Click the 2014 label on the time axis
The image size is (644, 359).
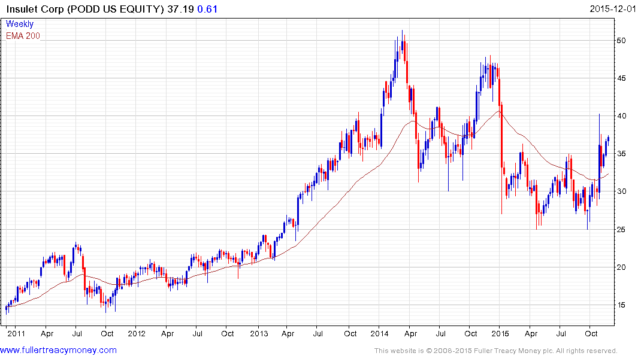tap(379, 333)
